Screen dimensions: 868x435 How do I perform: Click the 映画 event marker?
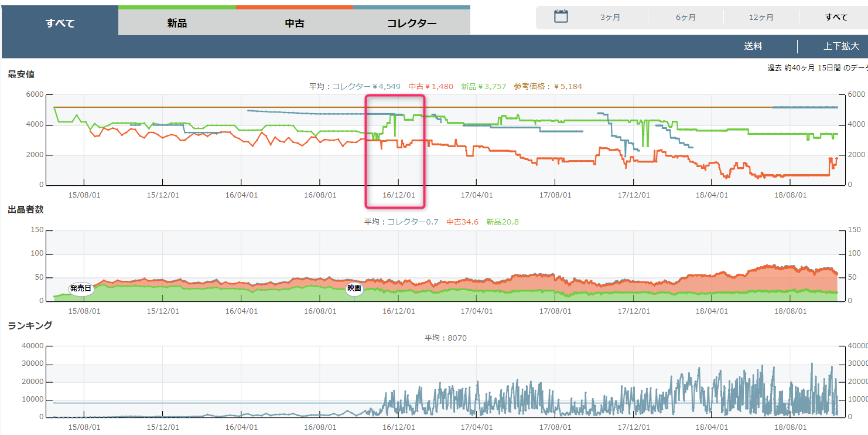point(354,288)
